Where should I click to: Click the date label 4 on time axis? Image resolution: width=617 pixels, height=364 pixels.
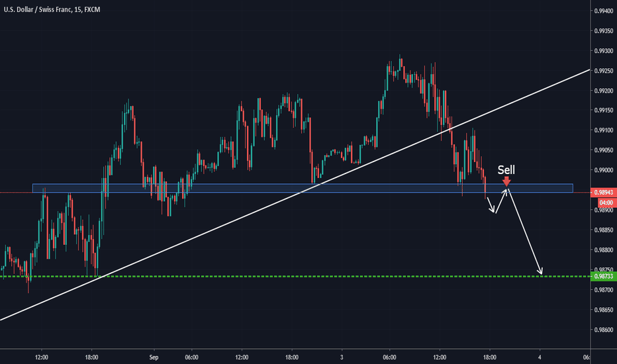click(x=540, y=357)
